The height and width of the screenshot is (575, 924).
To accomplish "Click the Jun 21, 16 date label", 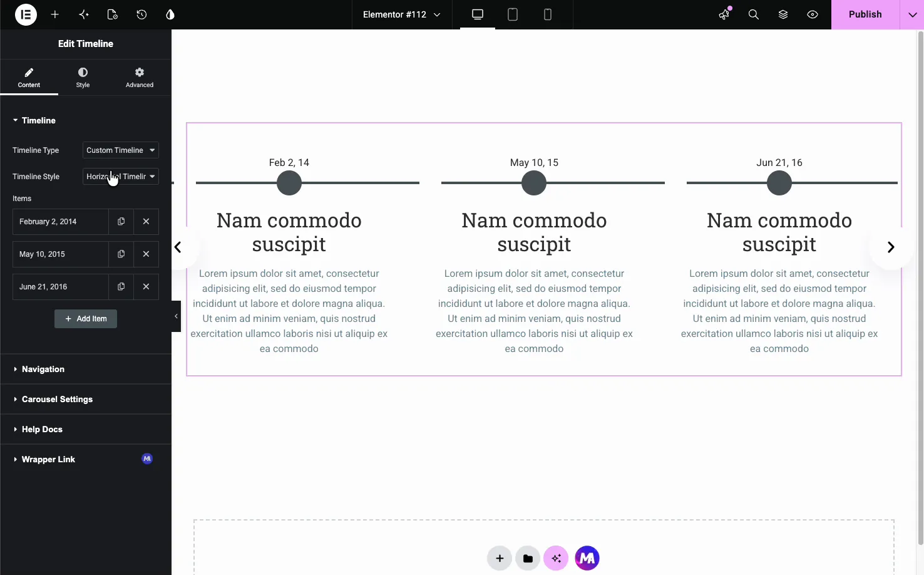I will point(779,162).
